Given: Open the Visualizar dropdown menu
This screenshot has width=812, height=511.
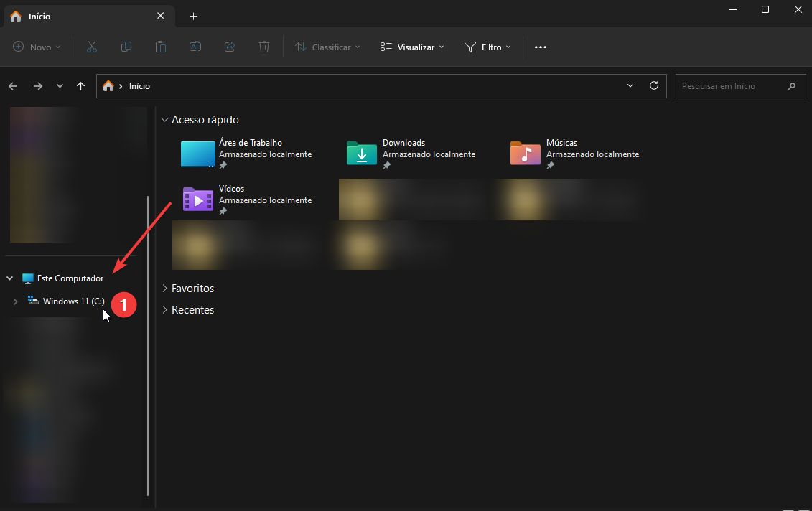Looking at the screenshot, I should (411, 47).
